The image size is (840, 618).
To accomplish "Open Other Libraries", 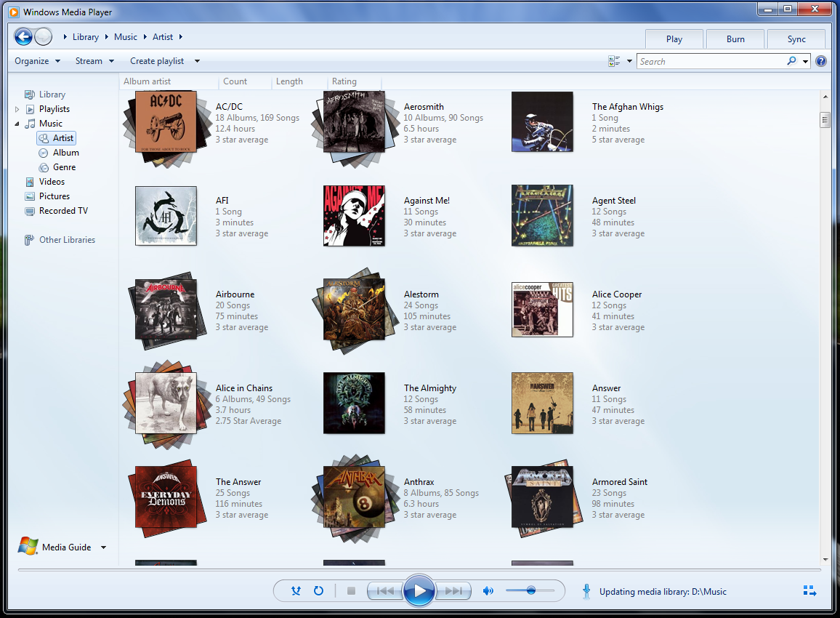I will [x=67, y=240].
